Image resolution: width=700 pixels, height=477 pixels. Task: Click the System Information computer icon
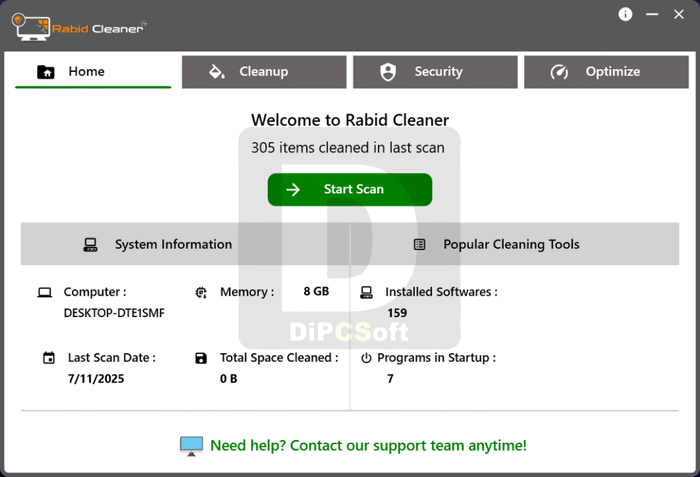(90, 244)
